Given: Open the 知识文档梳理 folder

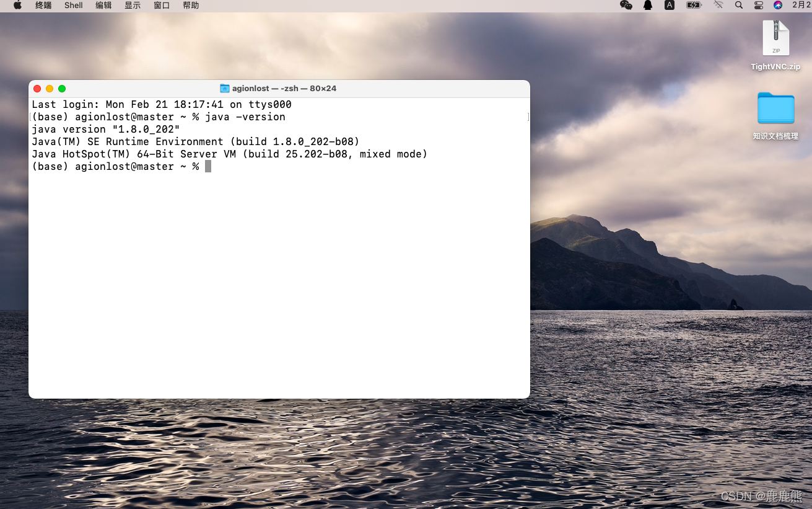Looking at the screenshot, I should click(775, 108).
